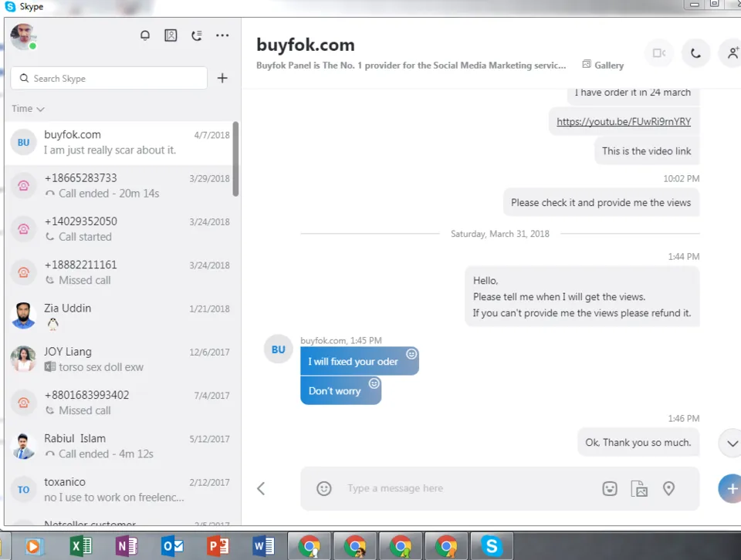741x560 pixels.
Task: Open the JOY Liang conversation
Action: pyautogui.click(x=119, y=359)
